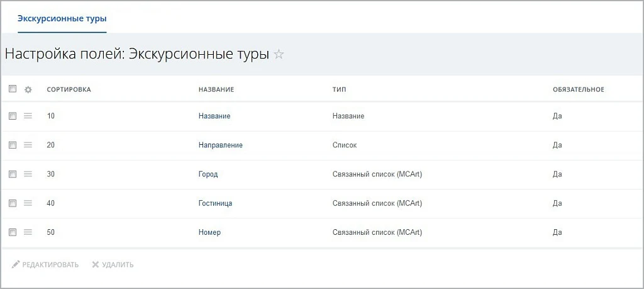Click the Да value in Название row
Screen dimensions: 644x289
(x=557, y=116)
